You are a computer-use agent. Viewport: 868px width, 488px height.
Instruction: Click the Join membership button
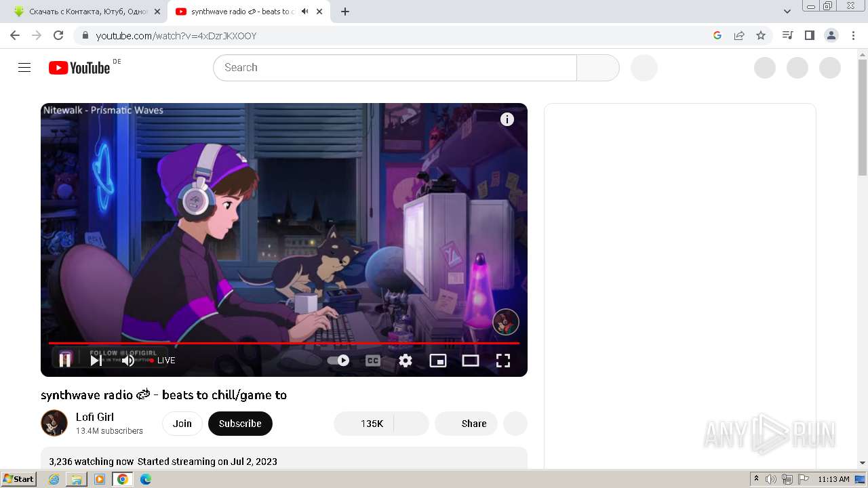point(182,424)
